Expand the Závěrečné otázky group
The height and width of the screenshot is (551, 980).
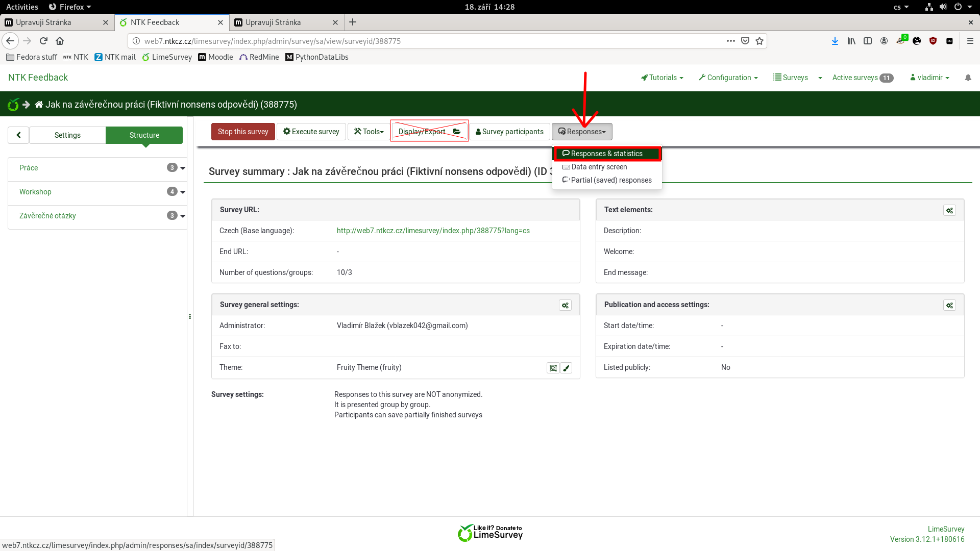click(x=183, y=216)
